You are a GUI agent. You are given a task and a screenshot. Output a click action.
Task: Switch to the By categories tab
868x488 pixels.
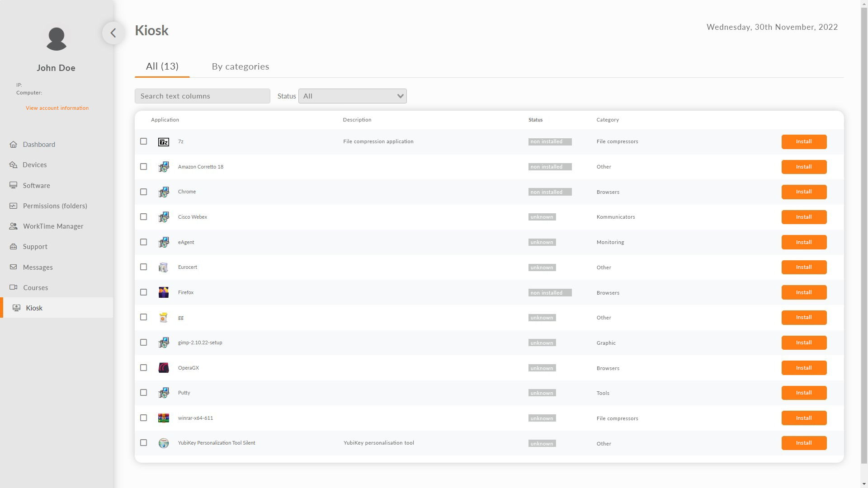(x=241, y=66)
